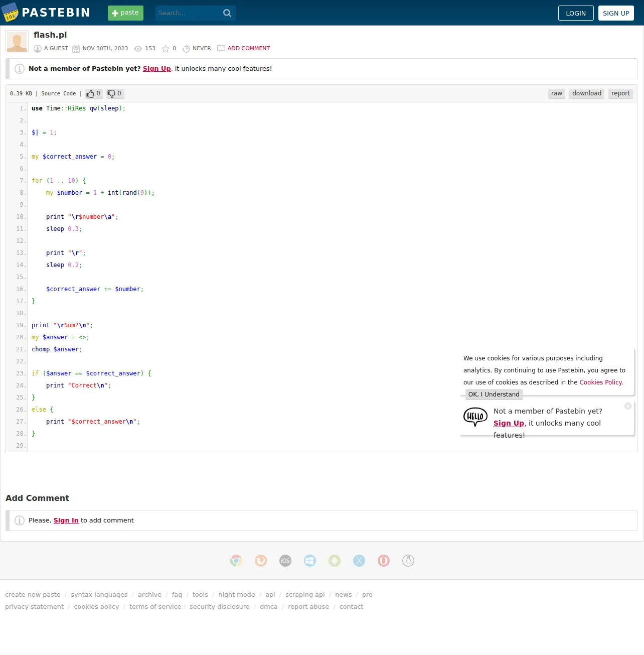Open the Opera extension icon
The width and height of the screenshot is (644, 655).
click(384, 561)
